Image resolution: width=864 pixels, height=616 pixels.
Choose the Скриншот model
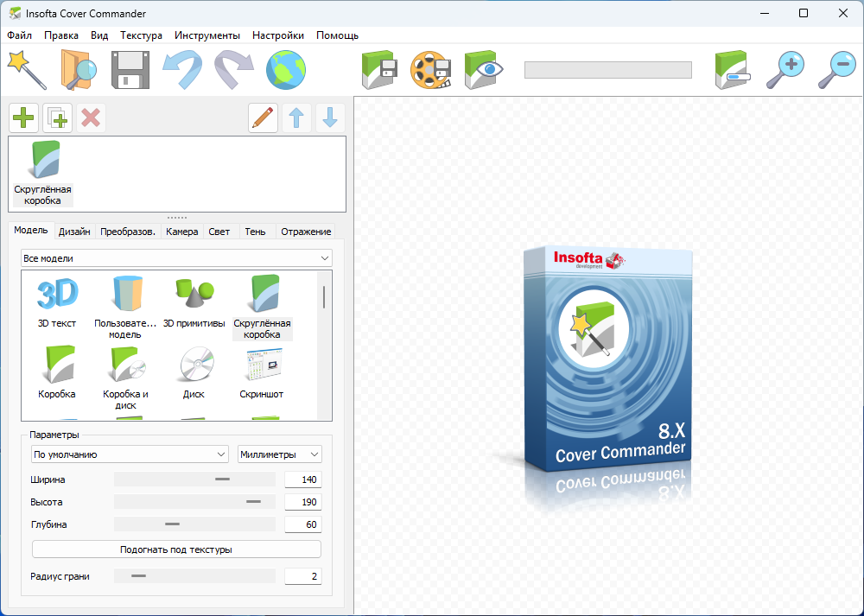click(x=262, y=372)
